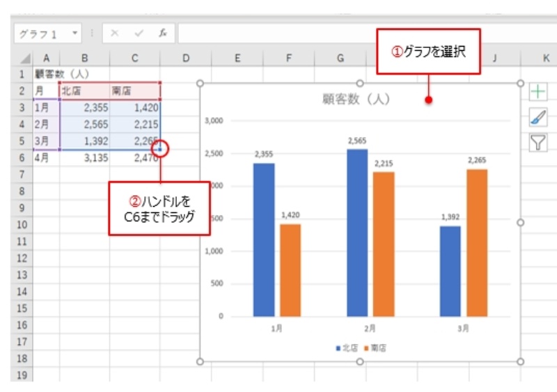Select row 6 header
557x392 pixels.
pos(22,157)
